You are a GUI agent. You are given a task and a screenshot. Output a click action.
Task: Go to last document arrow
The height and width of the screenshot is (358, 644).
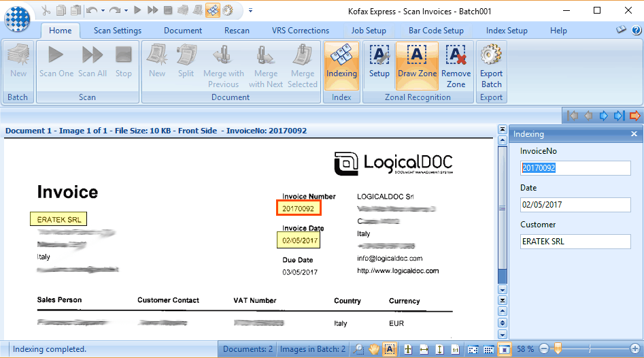tap(619, 116)
